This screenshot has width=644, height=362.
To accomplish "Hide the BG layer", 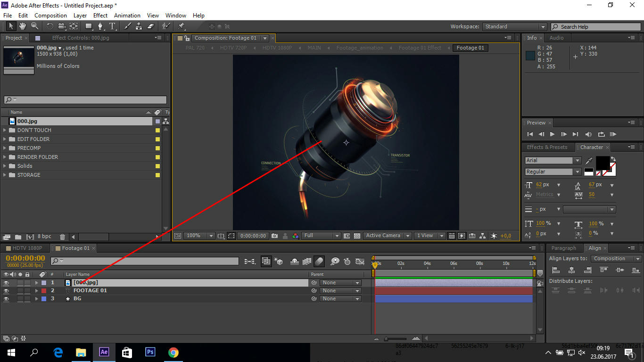I will click(x=6, y=299).
